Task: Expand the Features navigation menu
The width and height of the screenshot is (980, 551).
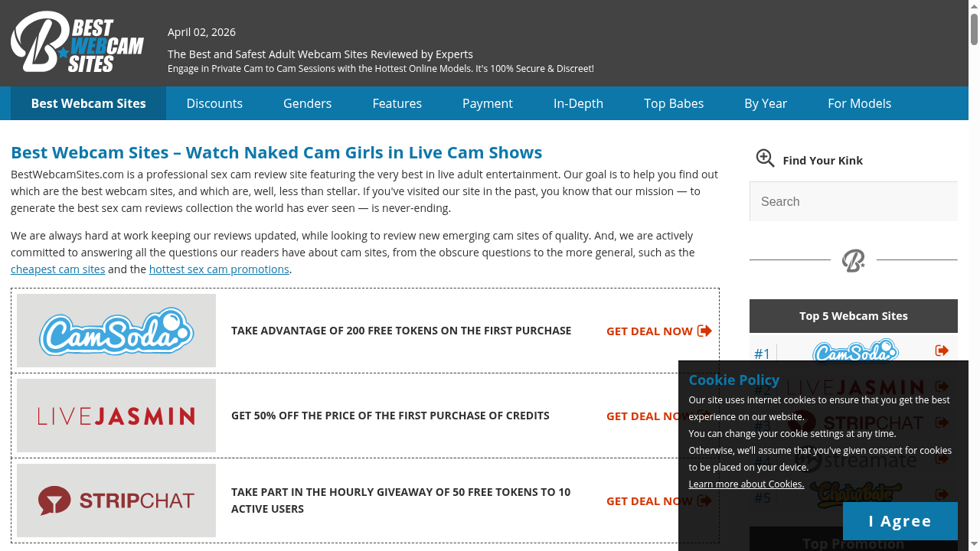Action: point(397,103)
